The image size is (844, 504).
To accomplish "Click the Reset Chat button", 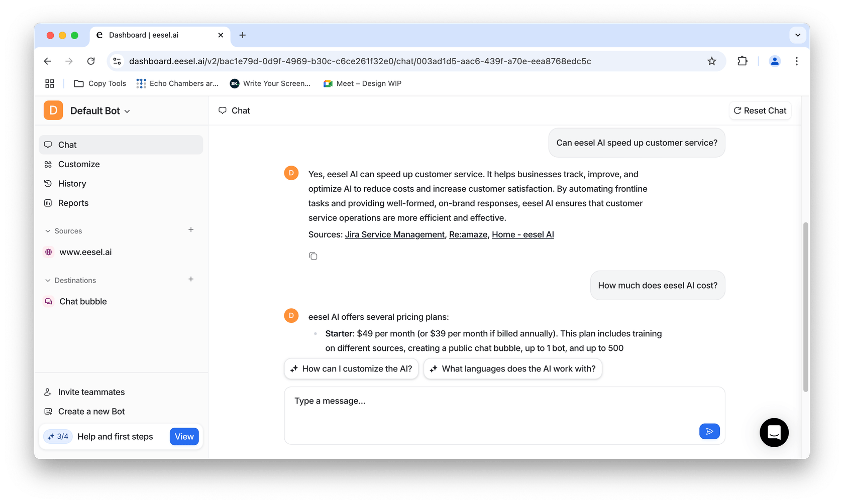I will pos(760,111).
